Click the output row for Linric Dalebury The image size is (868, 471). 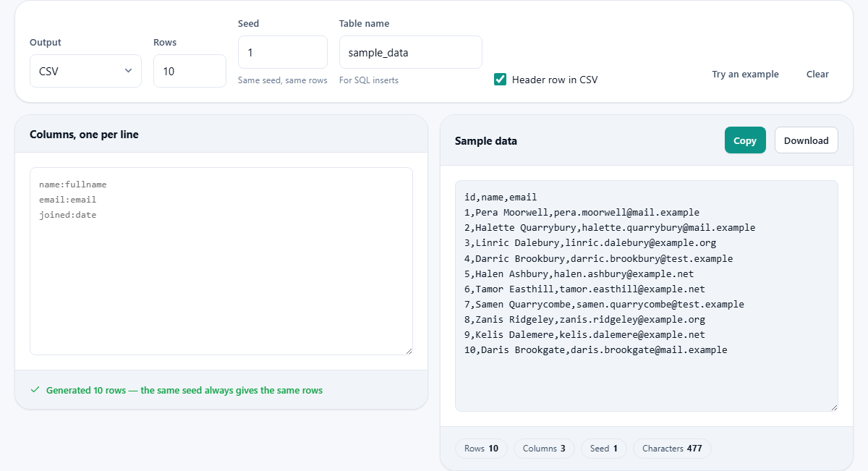coord(590,242)
